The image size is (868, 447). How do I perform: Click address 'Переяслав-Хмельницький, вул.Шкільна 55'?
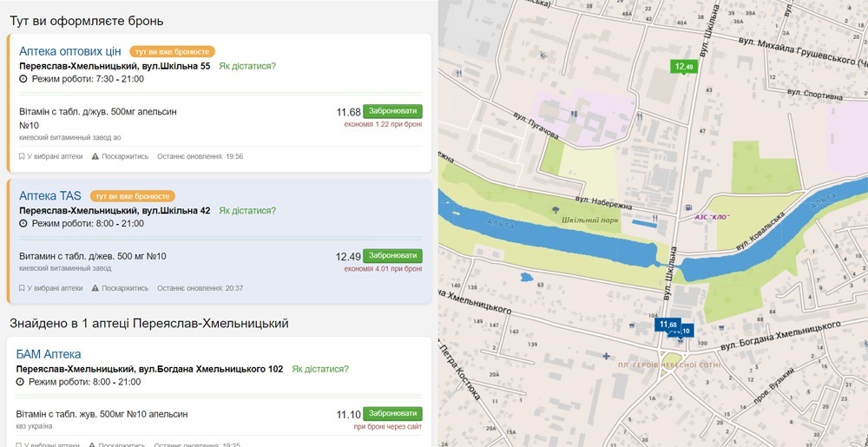pyautogui.click(x=115, y=66)
